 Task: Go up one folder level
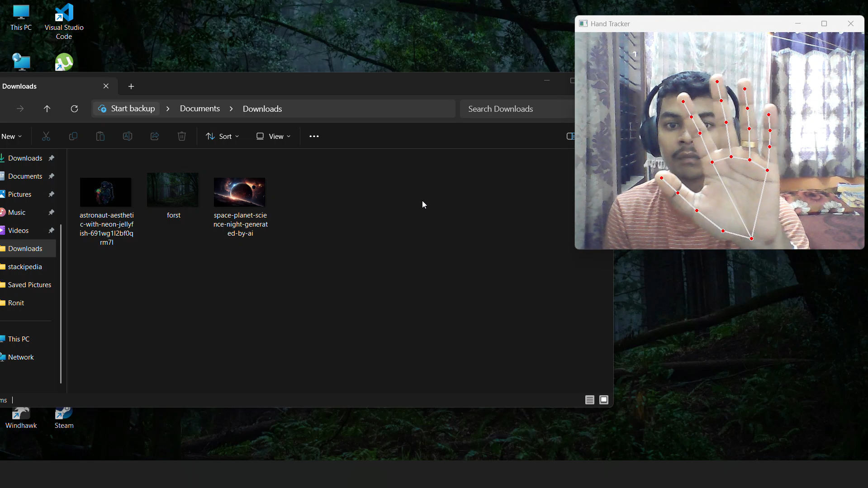(47, 109)
